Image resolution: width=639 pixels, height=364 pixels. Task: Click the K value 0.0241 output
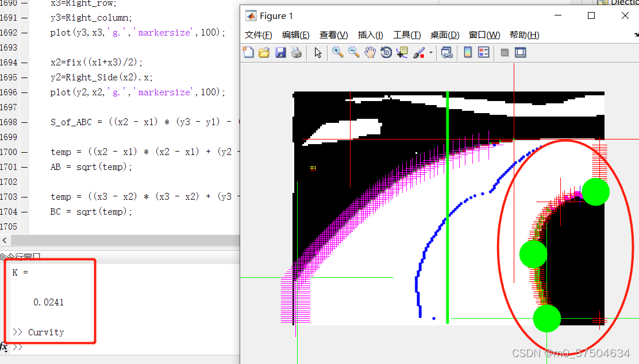coord(48,302)
